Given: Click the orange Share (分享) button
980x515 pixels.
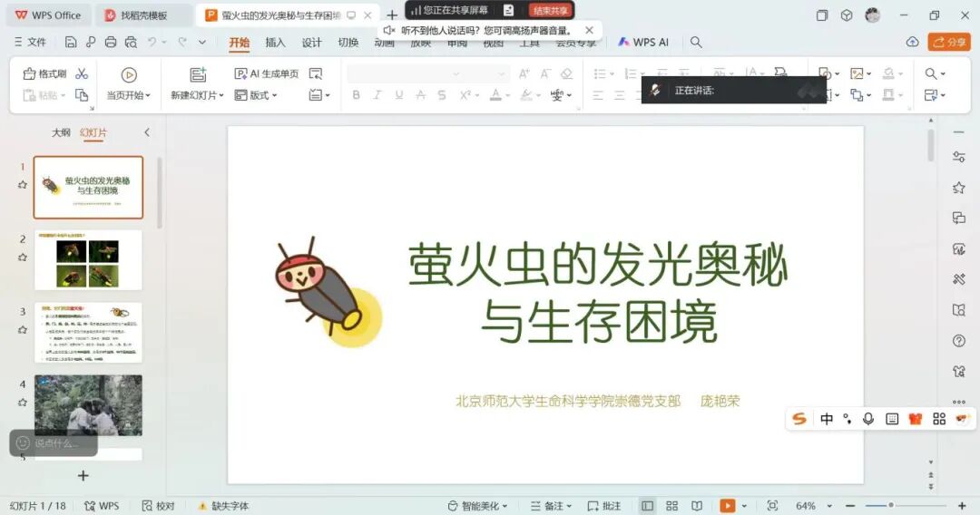Looking at the screenshot, I should click(x=949, y=43).
